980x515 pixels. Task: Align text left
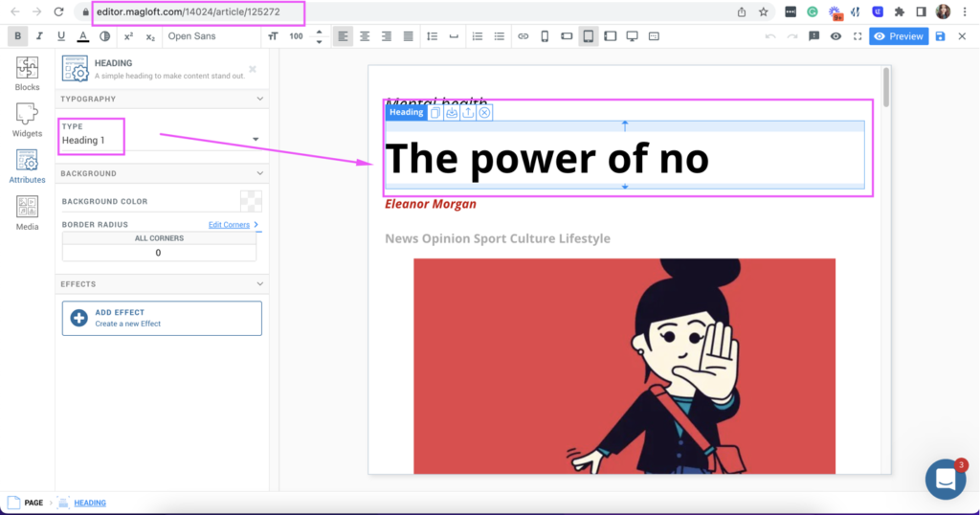click(x=343, y=36)
